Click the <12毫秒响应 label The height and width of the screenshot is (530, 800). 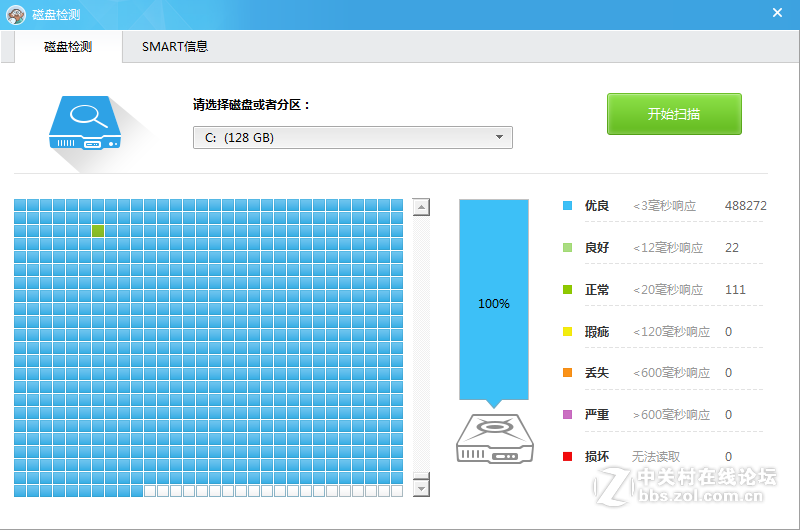click(668, 247)
